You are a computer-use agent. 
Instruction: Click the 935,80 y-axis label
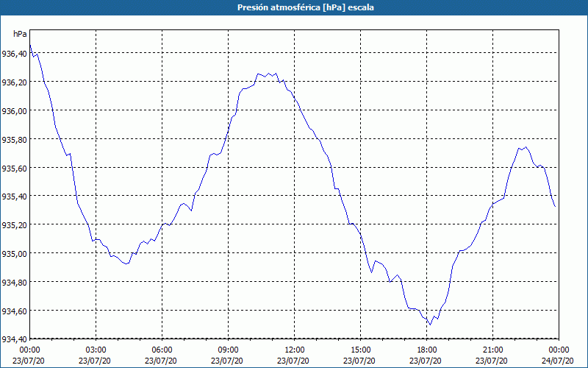[14, 139]
